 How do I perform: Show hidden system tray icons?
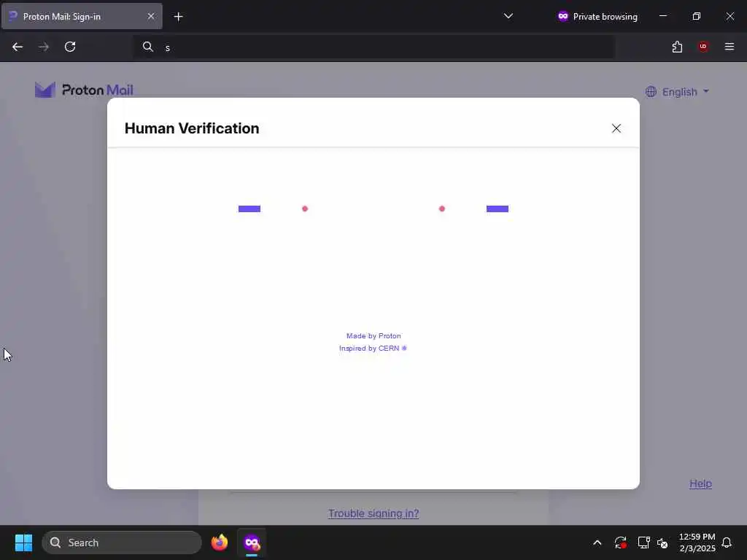597,542
